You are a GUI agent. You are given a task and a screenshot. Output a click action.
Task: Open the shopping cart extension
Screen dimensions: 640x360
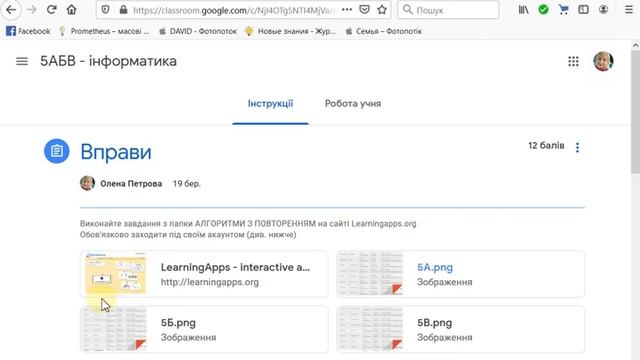coord(564,10)
